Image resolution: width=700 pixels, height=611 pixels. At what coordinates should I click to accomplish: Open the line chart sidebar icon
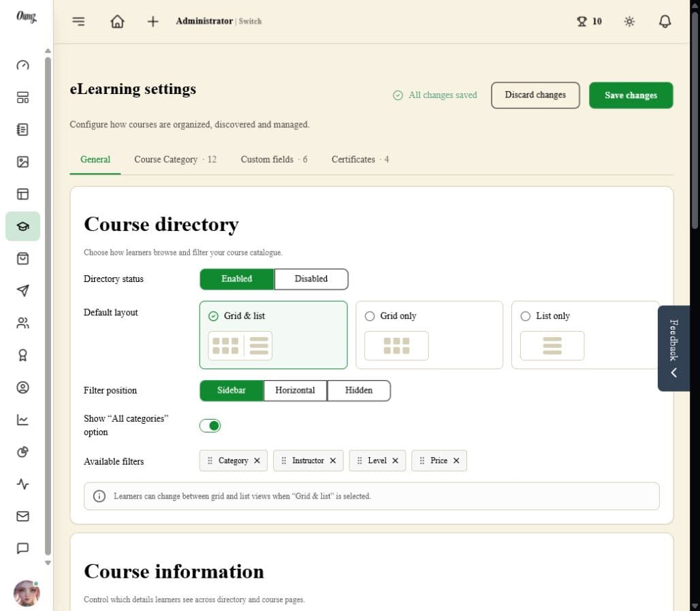tap(22, 420)
